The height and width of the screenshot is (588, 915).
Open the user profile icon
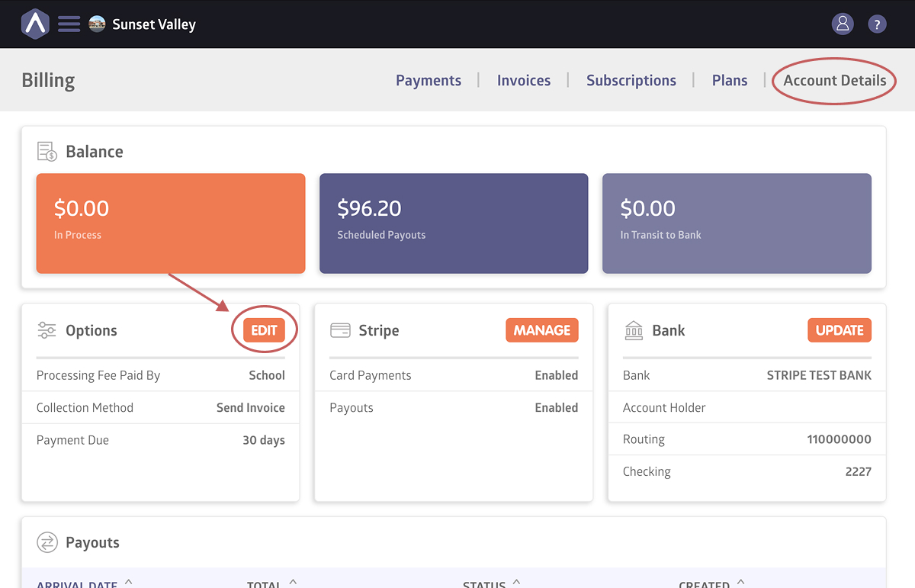843,24
